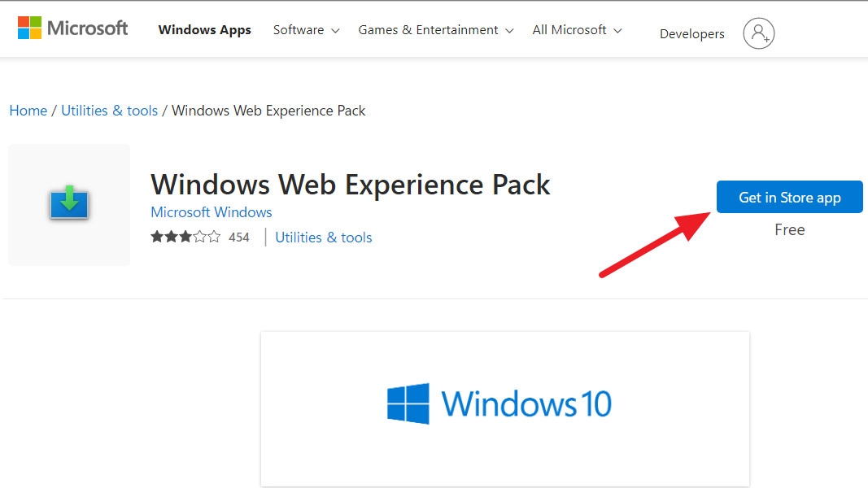Image resolution: width=868 pixels, height=488 pixels.
Task: Open Utilities & tools category next to the rating
Action: click(323, 237)
